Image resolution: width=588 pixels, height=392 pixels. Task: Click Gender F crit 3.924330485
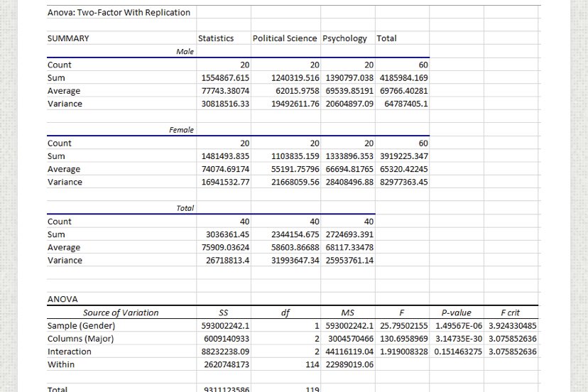point(513,326)
